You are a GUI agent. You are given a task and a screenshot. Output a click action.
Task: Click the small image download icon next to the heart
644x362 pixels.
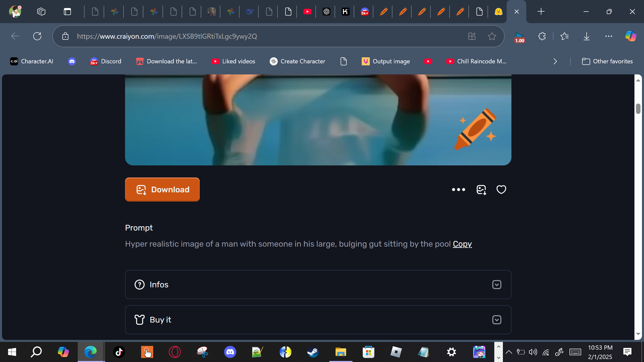point(481,190)
